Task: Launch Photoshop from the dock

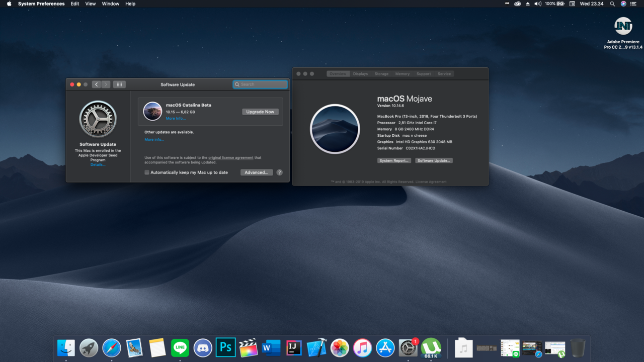Action: tap(226, 347)
